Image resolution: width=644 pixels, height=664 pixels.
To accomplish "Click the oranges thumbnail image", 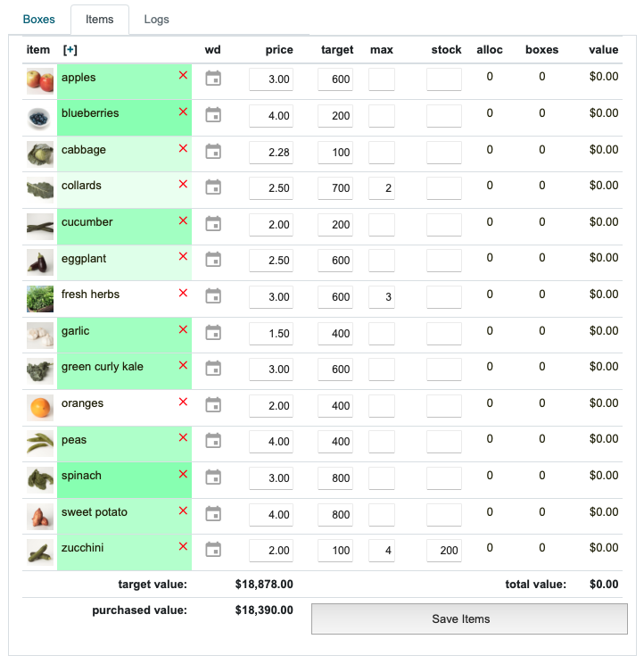I will coord(40,407).
